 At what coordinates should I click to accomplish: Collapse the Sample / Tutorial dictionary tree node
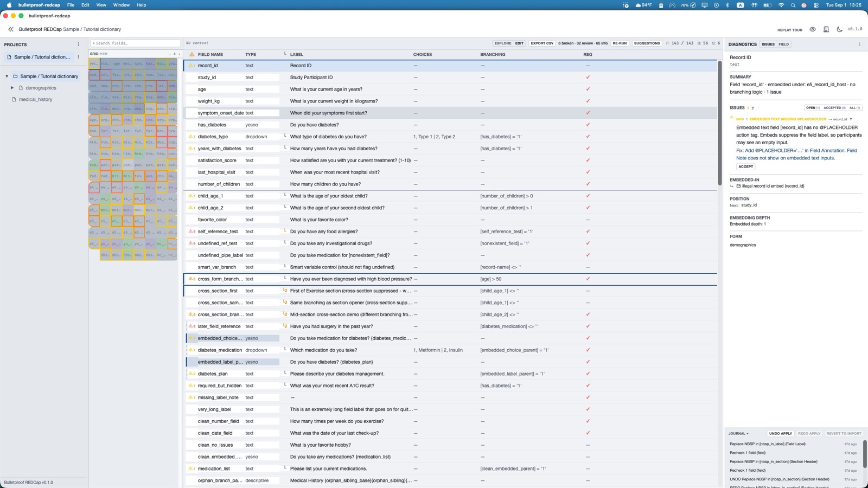pos(7,76)
